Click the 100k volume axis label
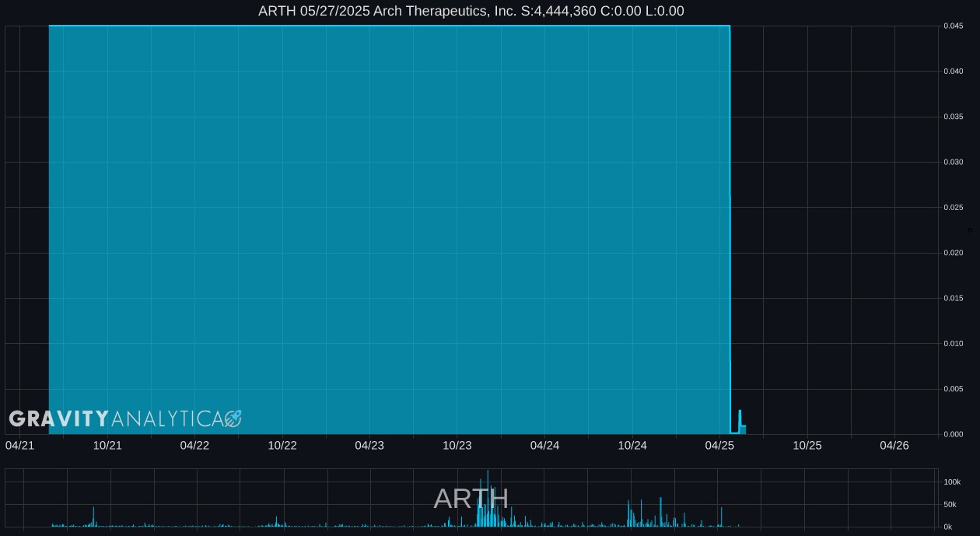This screenshot has height=536, width=980. 953,482
